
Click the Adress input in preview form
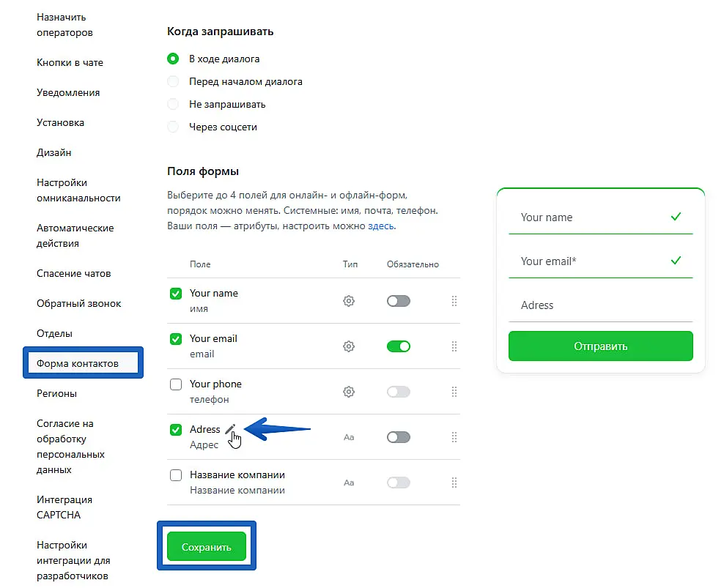(600, 305)
